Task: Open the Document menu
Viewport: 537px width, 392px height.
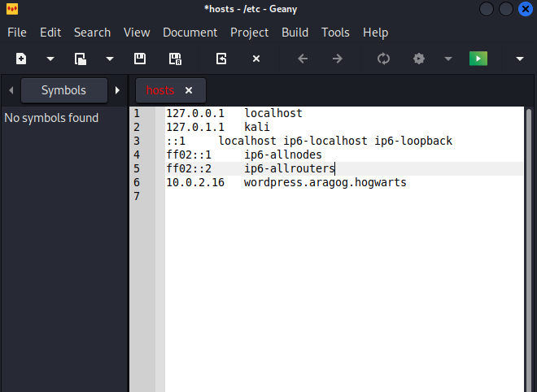Action: tap(190, 33)
